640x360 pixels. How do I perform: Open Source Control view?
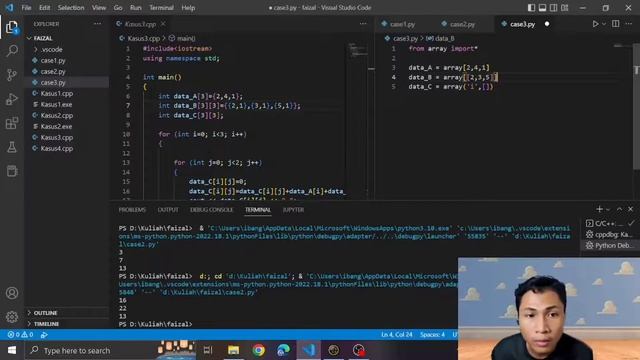pyautogui.click(x=12, y=75)
